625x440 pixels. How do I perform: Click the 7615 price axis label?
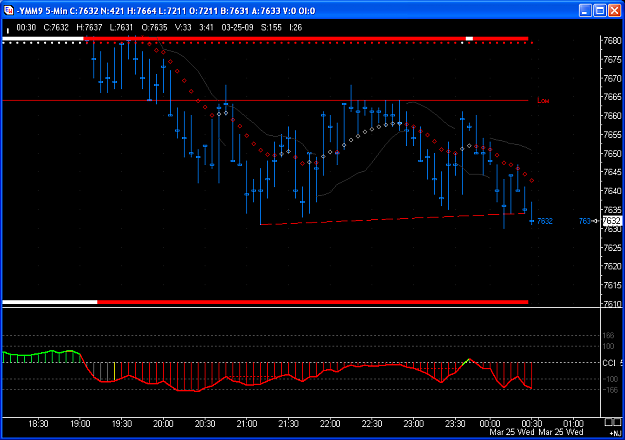[612, 285]
